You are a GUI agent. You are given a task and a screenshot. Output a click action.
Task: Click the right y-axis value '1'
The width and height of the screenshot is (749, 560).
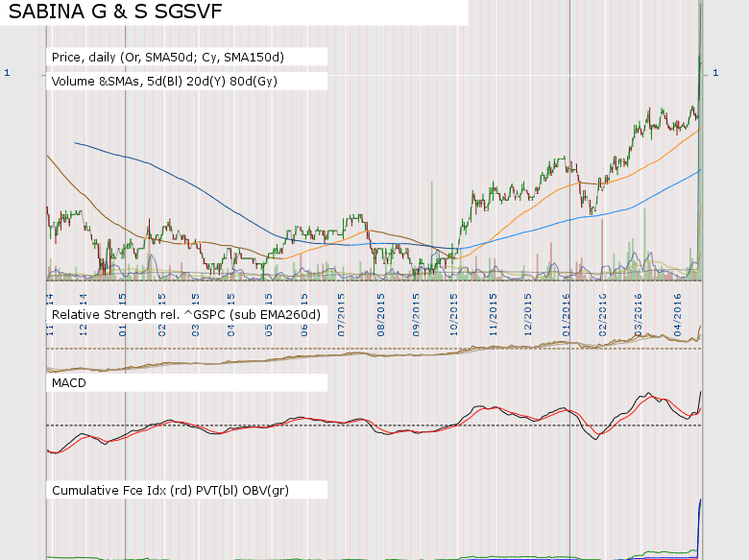point(715,73)
